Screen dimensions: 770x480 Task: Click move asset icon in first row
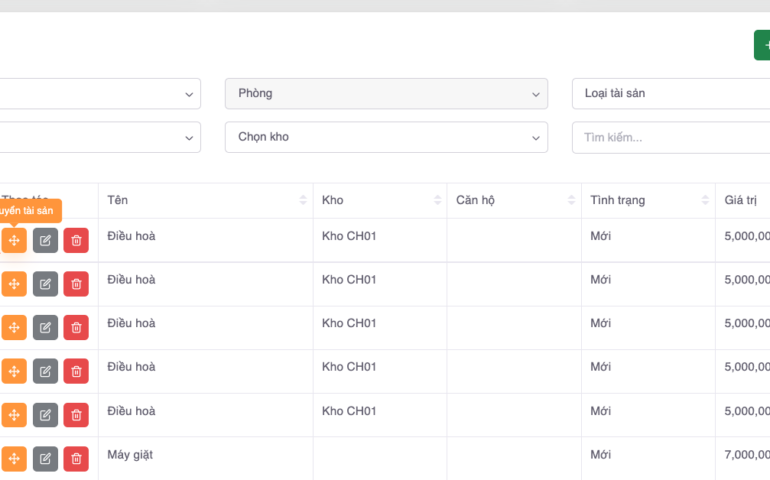(x=14, y=241)
